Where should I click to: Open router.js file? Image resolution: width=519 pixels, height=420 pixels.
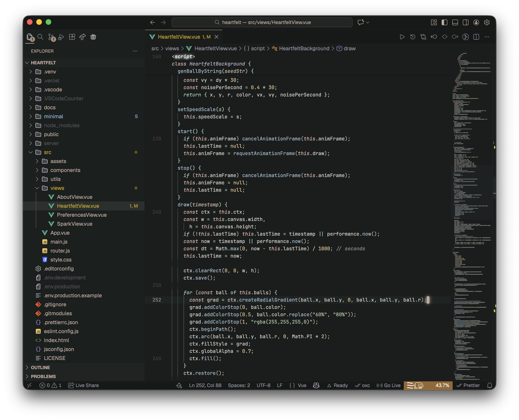[84, 251]
